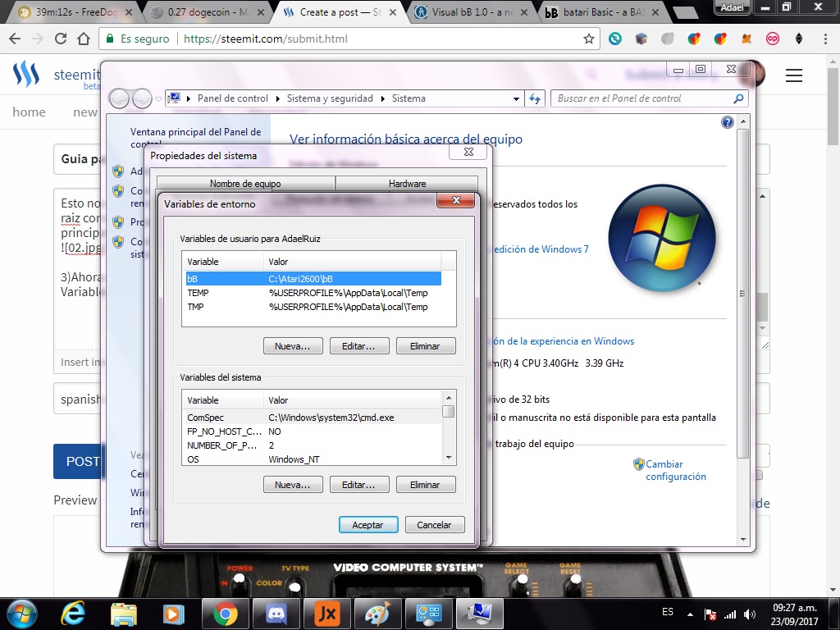840x630 pixels.
Task: Open the Control Panel help icon
Action: [727, 122]
